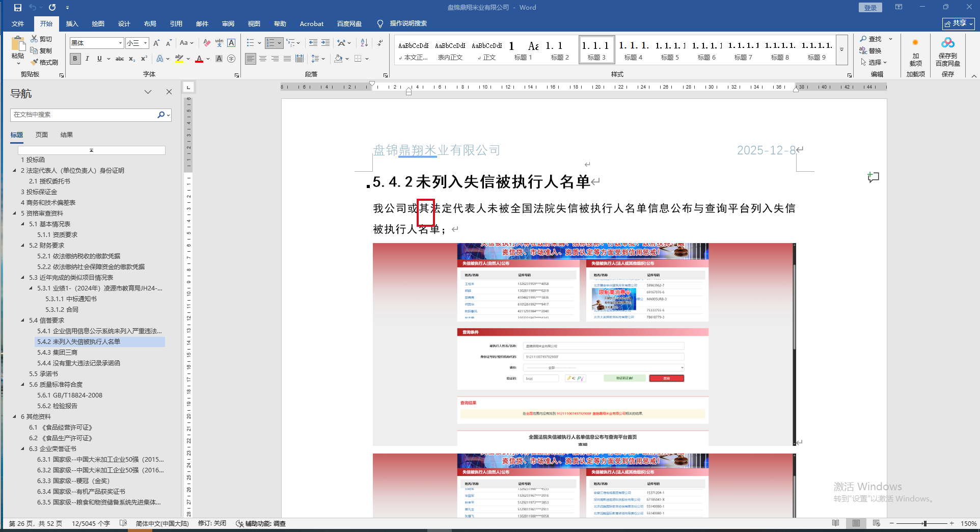Open the 插入 (Insert) ribbon tab
The image size is (980, 532).
pos(72,24)
